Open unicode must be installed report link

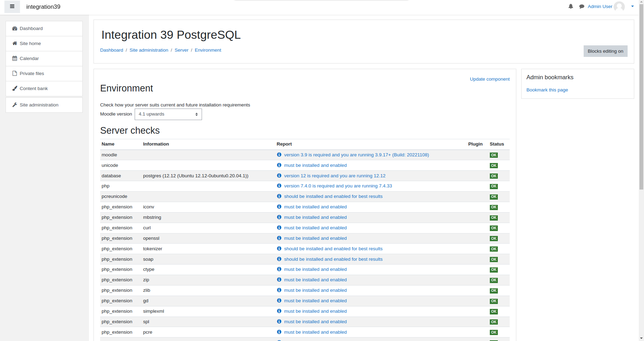coord(315,165)
